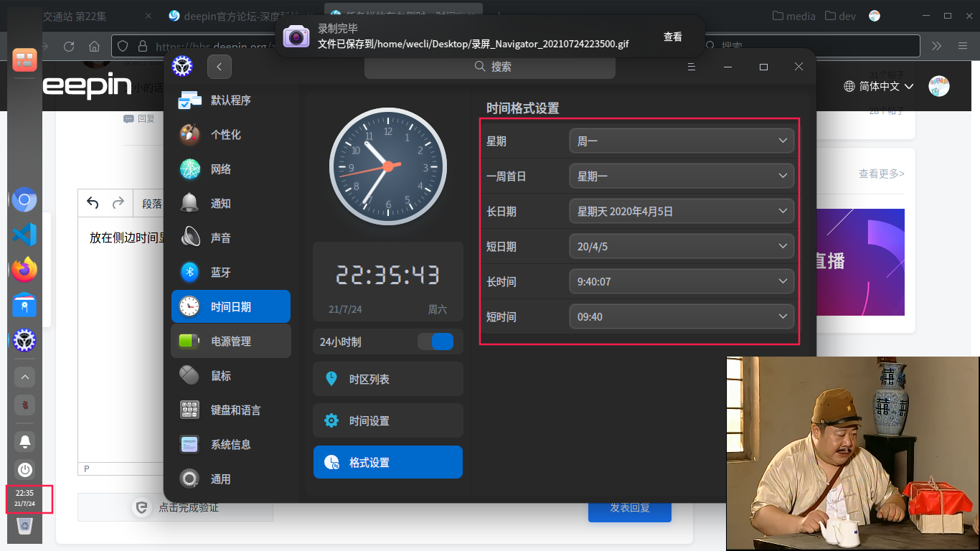Open 默认程序 settings
Viewport: 980px width, 551px height.
click(x=231, y=100)
